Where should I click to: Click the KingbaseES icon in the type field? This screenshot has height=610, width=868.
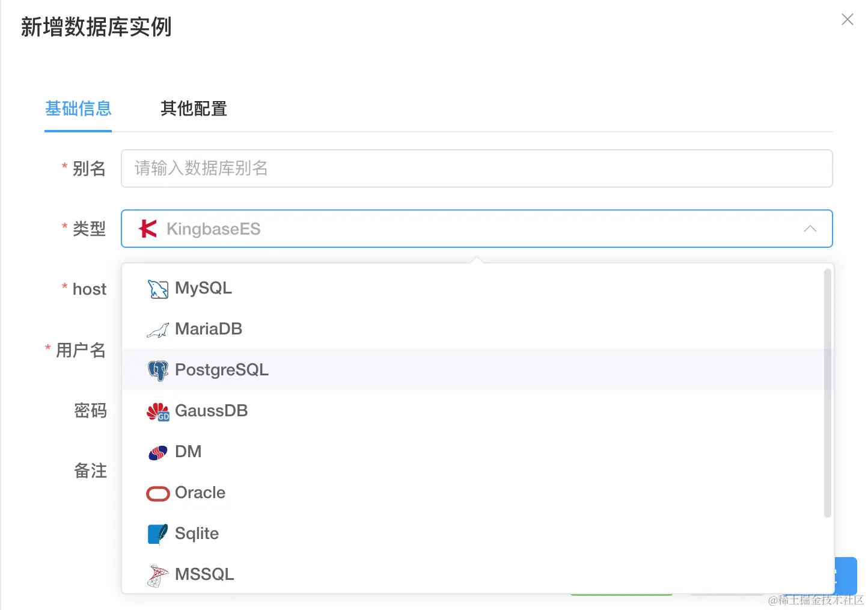click(146, 229)
